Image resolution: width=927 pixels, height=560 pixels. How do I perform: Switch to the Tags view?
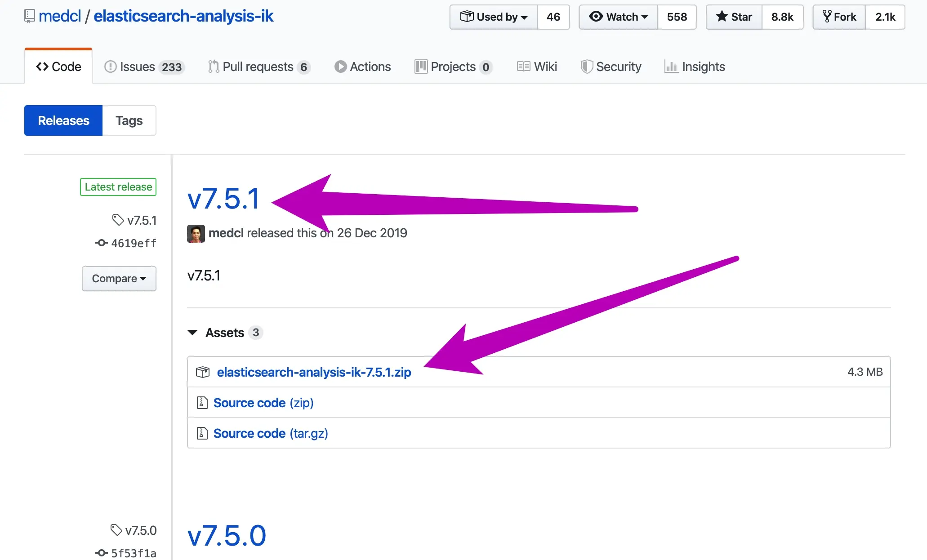click(129, 120)
